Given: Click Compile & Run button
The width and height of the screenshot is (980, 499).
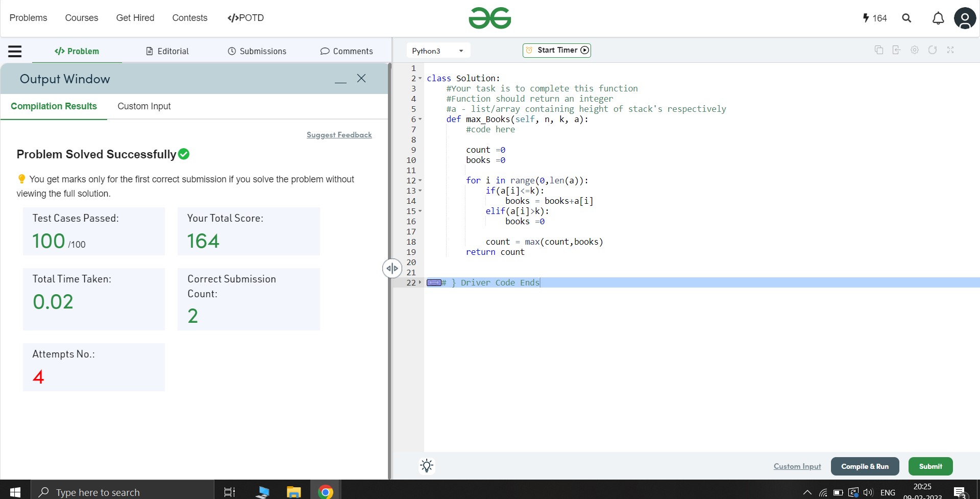Looking at the screenshot, I should click(865, 466).
